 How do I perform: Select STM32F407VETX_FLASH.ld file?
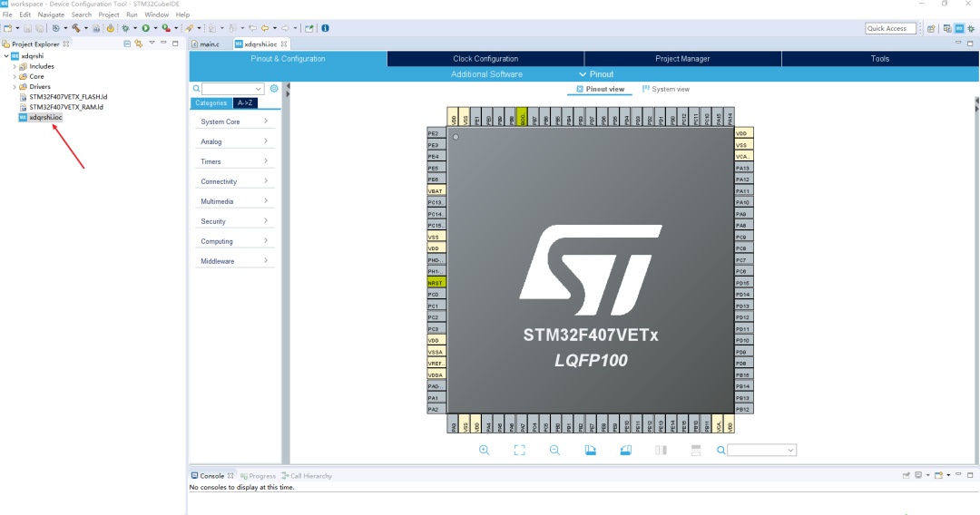coord(68,97)
